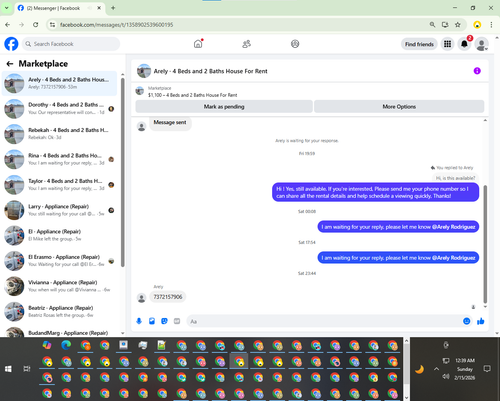Screen dimensions: 500x401
Task: Click Mark as pending button
Action: pyautogui.click(x=224, y=107)
